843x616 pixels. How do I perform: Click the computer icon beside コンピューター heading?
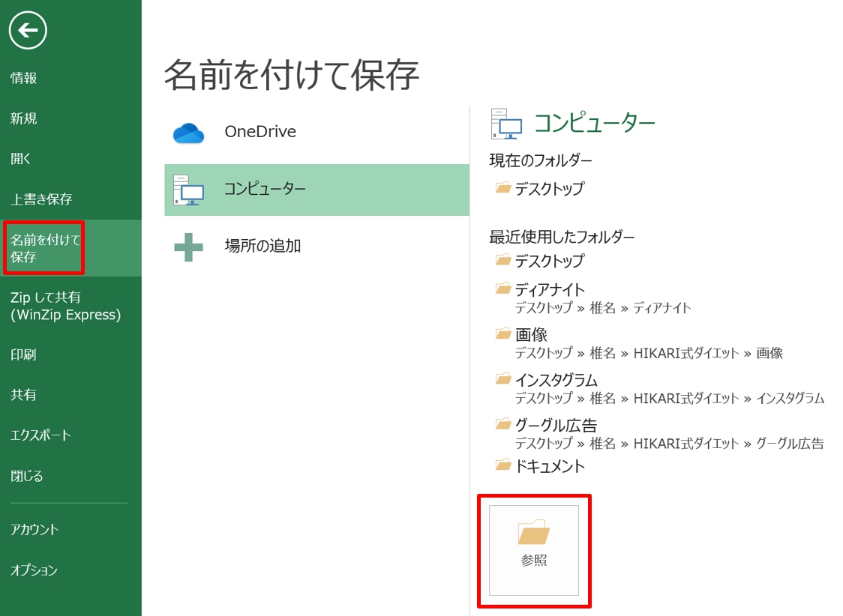click(x=506, y=124)
